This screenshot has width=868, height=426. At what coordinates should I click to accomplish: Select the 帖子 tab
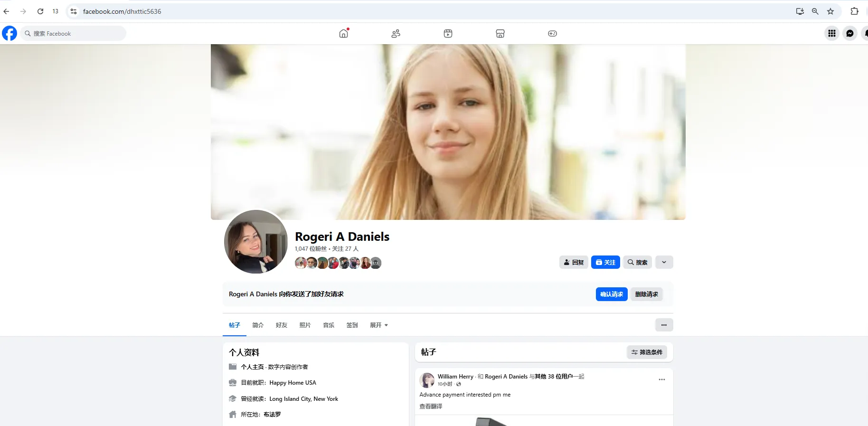[235, 325]
